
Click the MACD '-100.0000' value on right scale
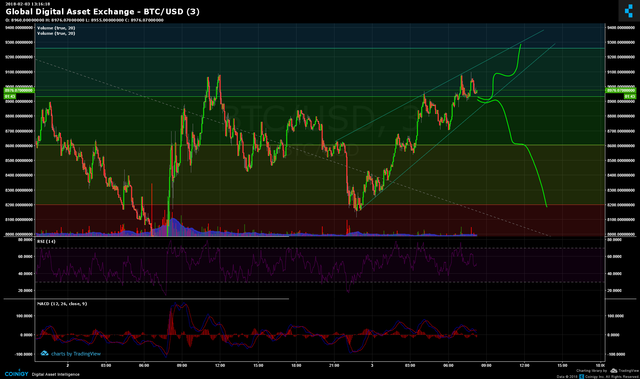click(x=616, y=355)
